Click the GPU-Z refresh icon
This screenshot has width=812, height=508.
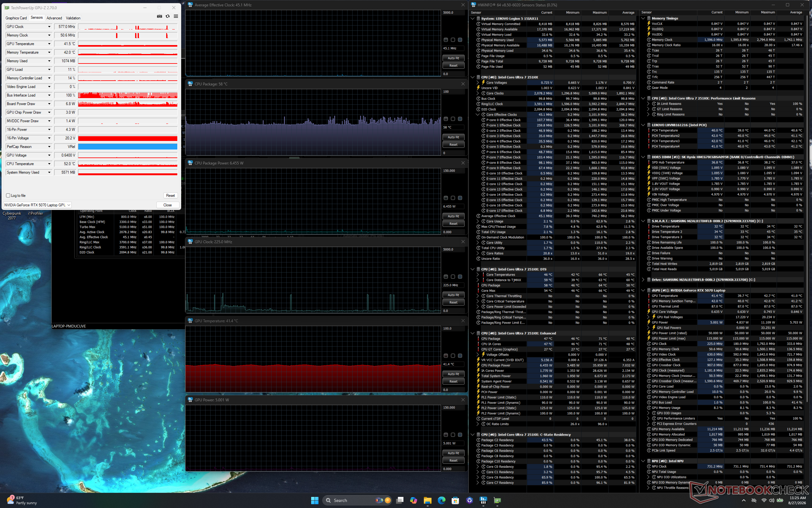point(167,16)
